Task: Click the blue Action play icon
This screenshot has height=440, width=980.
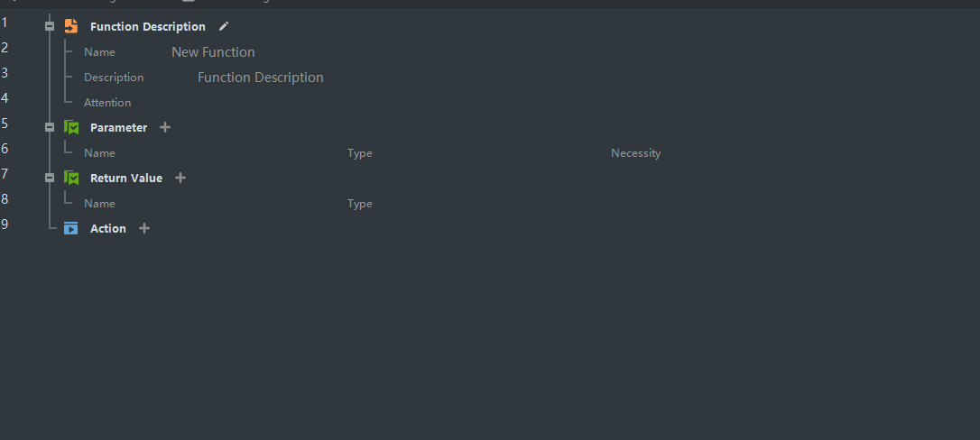Action: 71,228
